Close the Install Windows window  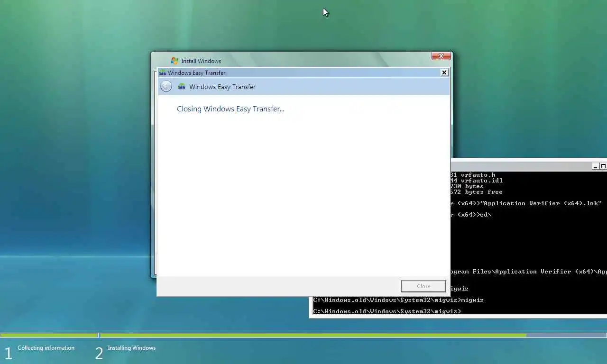point(441,56)
